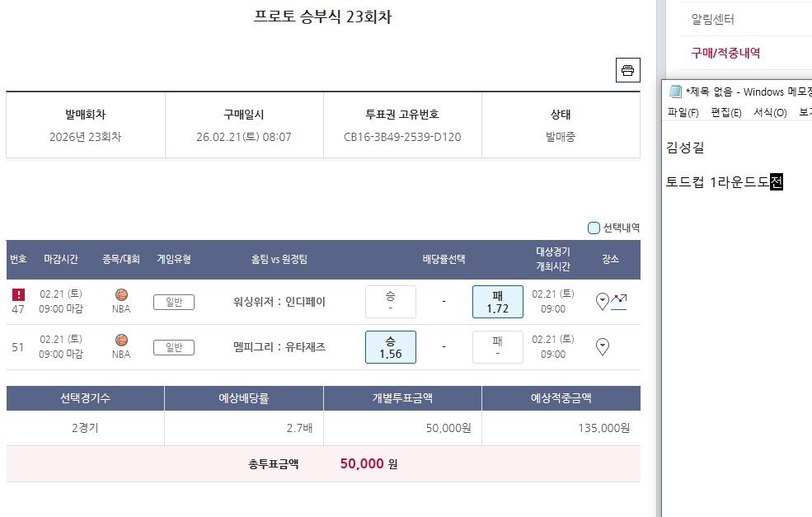The width and height of the screenshot is (812, 517).
Task: Select the 패 option for 멤피그리 game
Action: [x=497, y=347]
